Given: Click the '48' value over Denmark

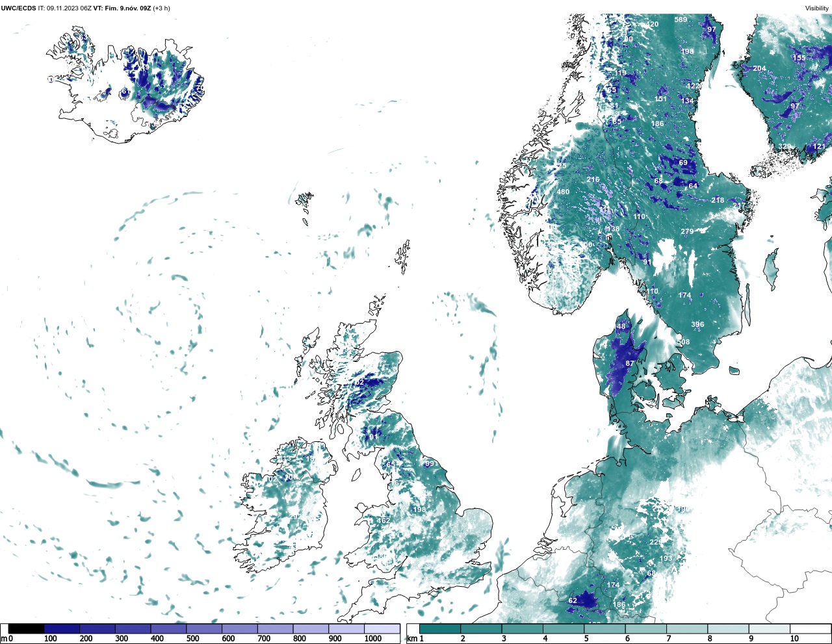Looking at the screenshot, I should [x=621, y=327].
